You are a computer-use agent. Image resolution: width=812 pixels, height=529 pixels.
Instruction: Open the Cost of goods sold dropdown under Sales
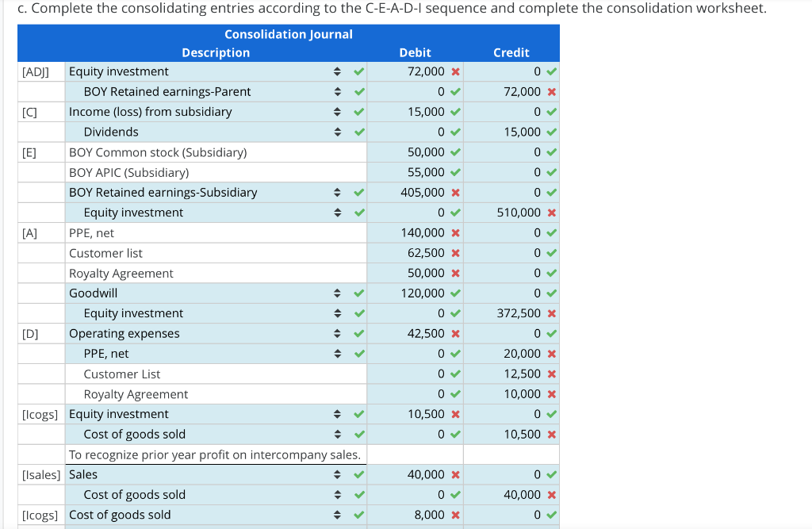click(x=216, y=495)
